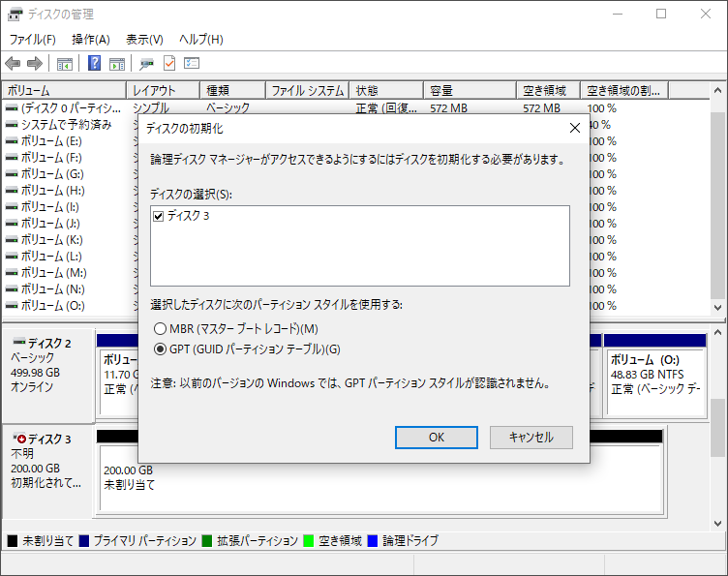Click the blue 論理ドライブ legend swatch

[373, 541]
